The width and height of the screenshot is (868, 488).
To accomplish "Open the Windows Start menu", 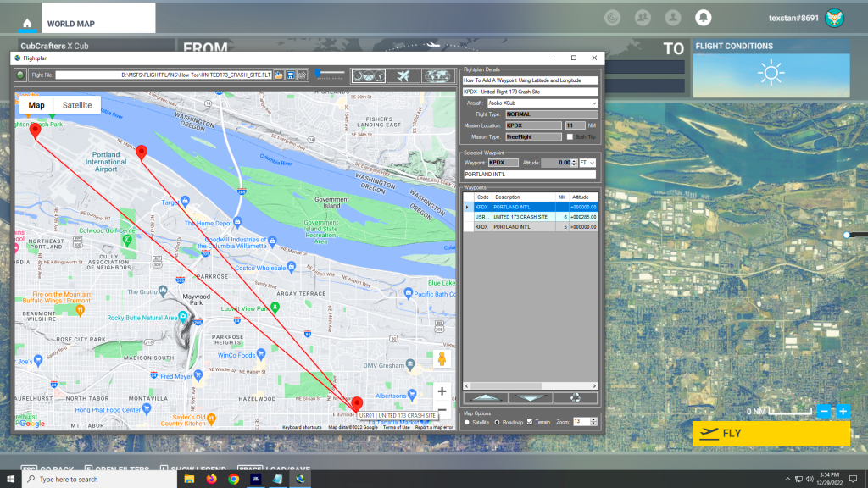I will tap(10, 480).
